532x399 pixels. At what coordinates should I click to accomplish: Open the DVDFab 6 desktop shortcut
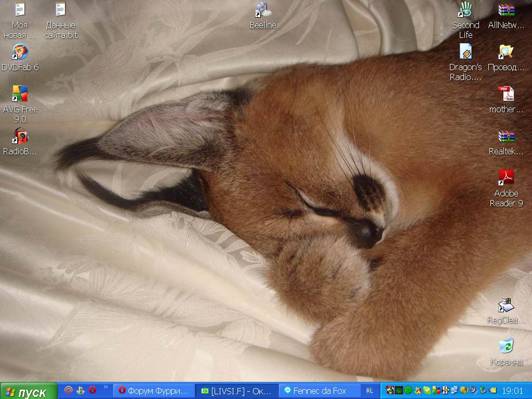click(x=20, y=52)
